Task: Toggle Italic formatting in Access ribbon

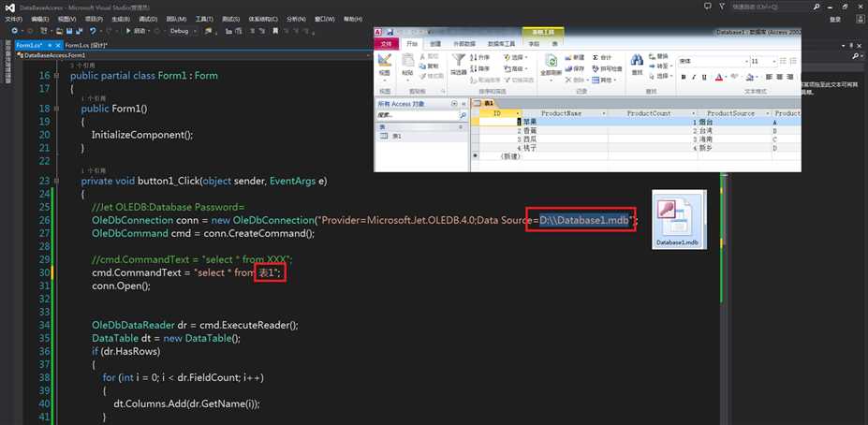Action: click(694, 77)
